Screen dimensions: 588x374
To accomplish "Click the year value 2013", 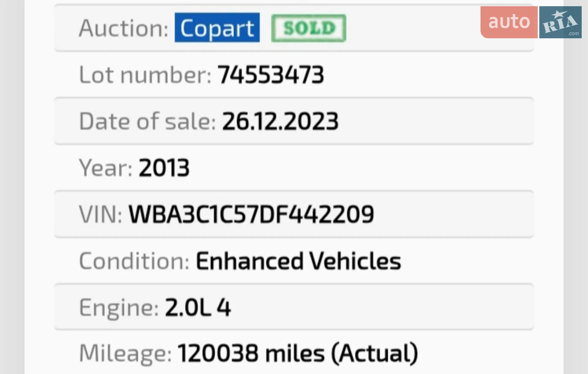I will click(x=164, y=168).
